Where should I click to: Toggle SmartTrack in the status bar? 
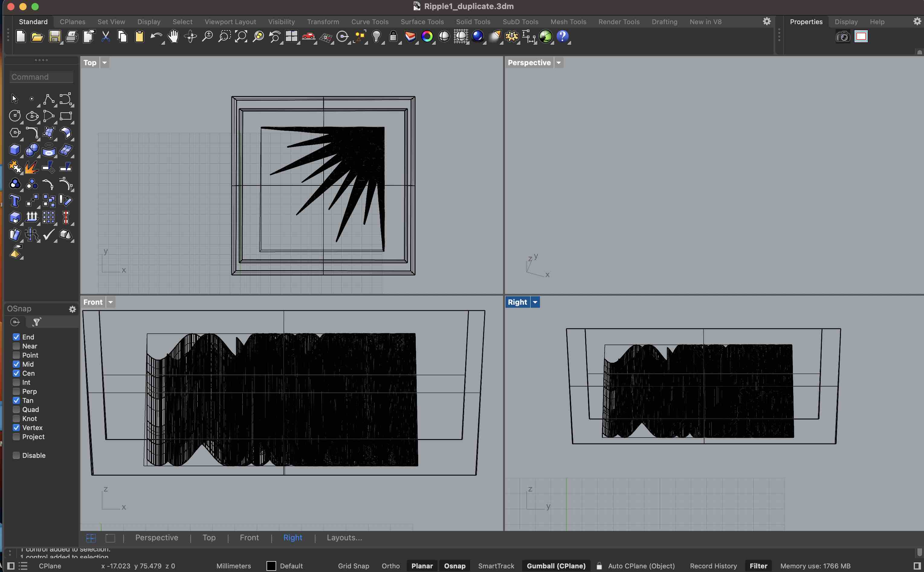click(x=496, y=566)
